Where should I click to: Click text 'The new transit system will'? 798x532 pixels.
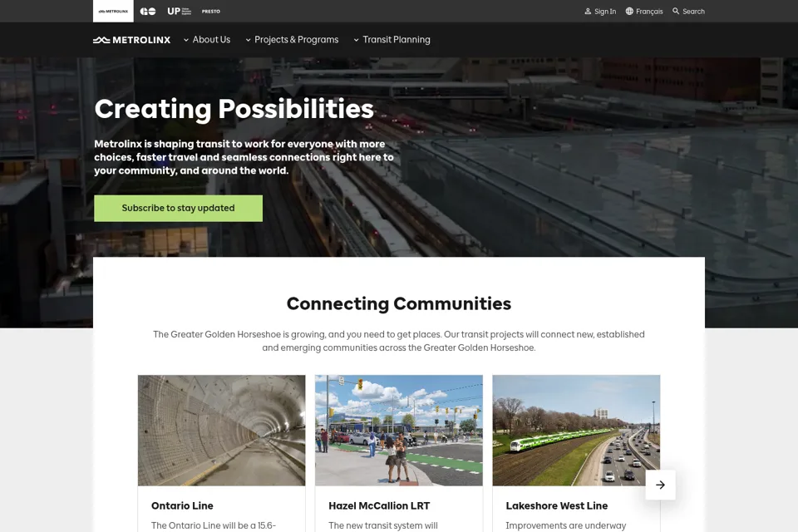point(382,525)
